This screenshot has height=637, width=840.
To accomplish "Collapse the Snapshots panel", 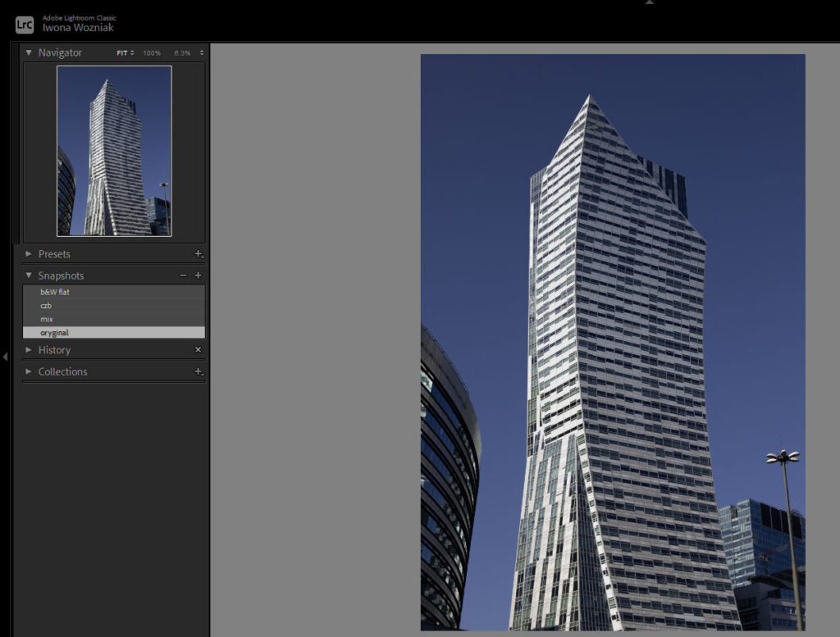I will (x=29, y=275).
